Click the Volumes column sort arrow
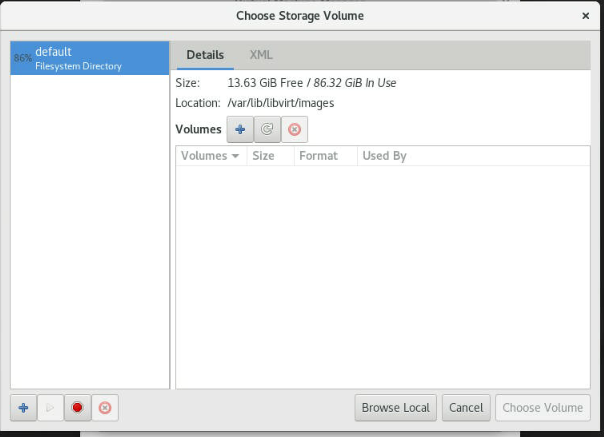The height and width of the screenshot is (437, 604). pyautogui.click(x=235, y=156)
